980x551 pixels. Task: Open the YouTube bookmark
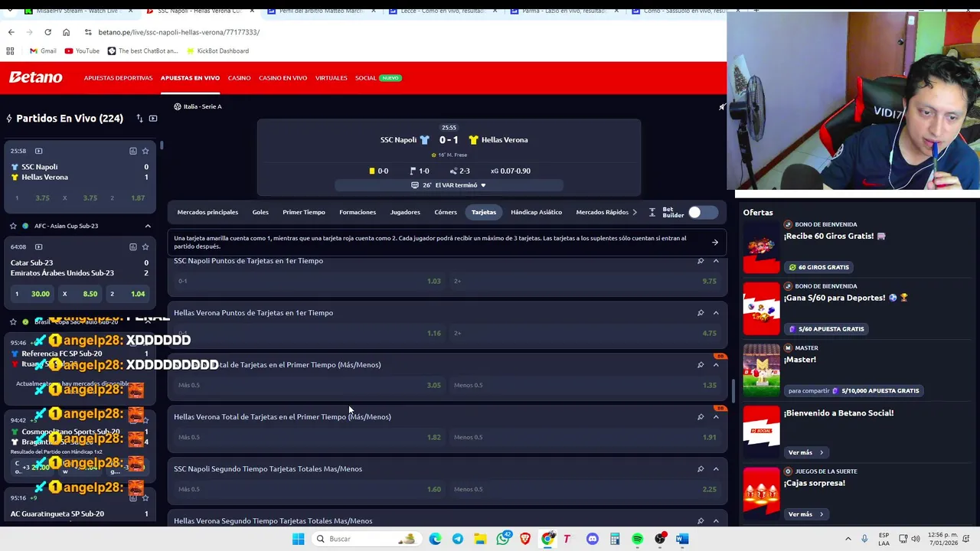(82, 51)
